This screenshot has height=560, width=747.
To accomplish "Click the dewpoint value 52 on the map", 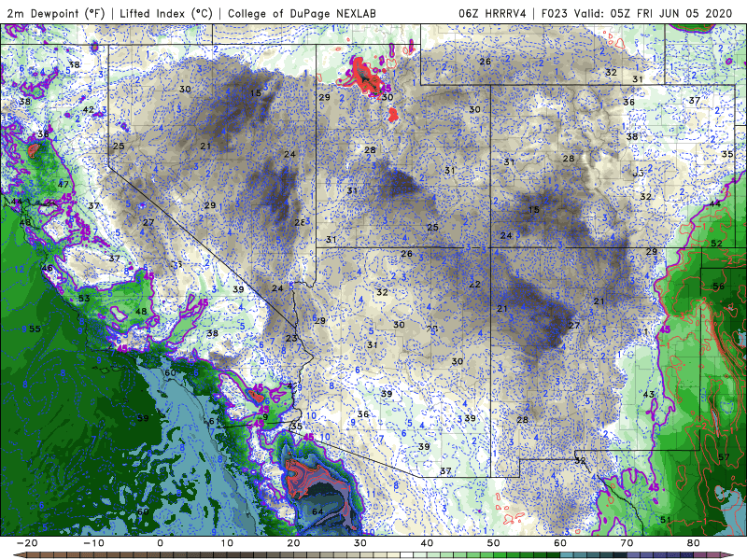I will 716,244.
